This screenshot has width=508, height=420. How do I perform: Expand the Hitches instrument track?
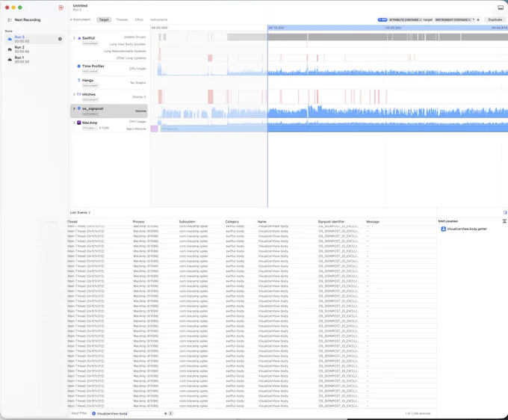click(74, 94)
